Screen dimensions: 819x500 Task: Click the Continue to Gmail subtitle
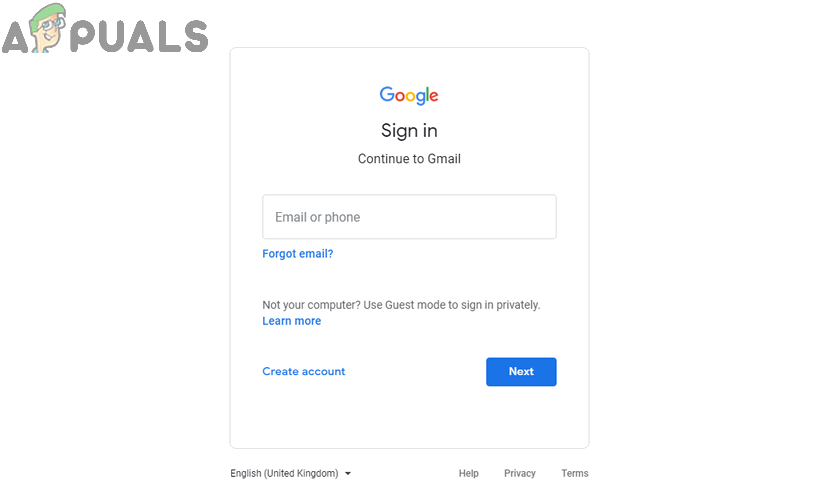click(409, 159)
